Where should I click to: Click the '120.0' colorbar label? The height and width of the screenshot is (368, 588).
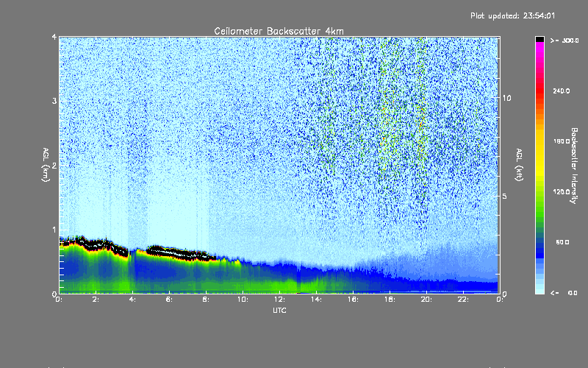pos(562,192)
